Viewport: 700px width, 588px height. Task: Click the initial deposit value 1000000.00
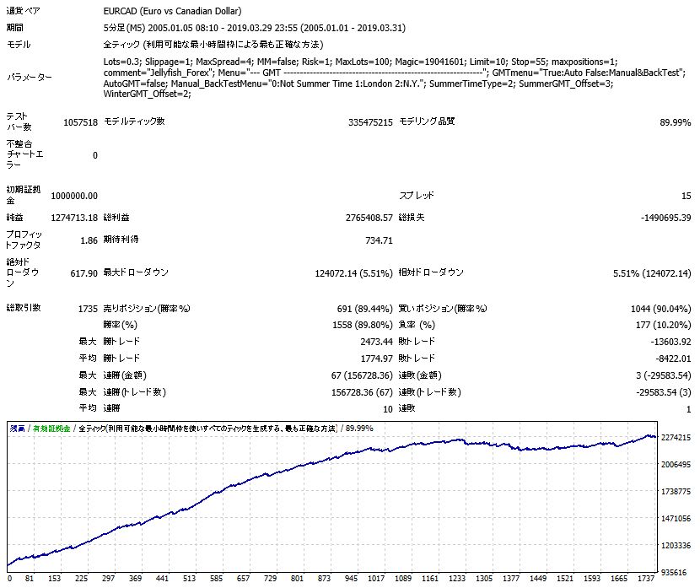[74, 196]
